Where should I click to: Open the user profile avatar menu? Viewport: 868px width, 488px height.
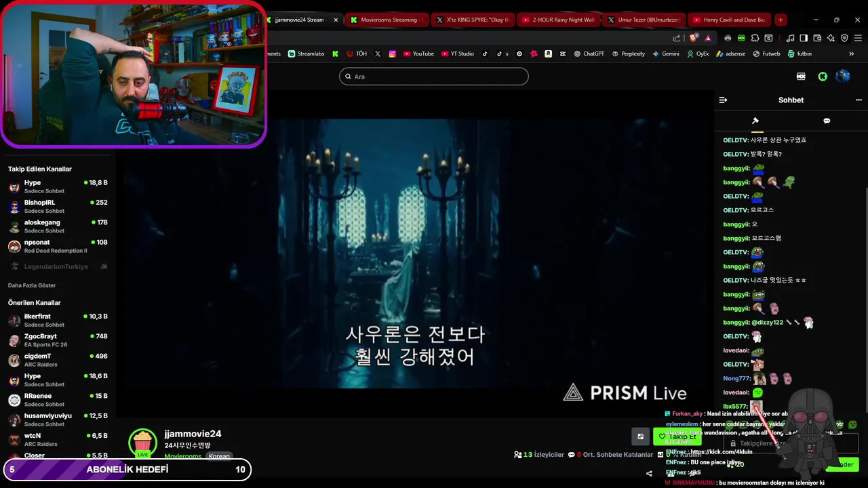coord(843,77)
